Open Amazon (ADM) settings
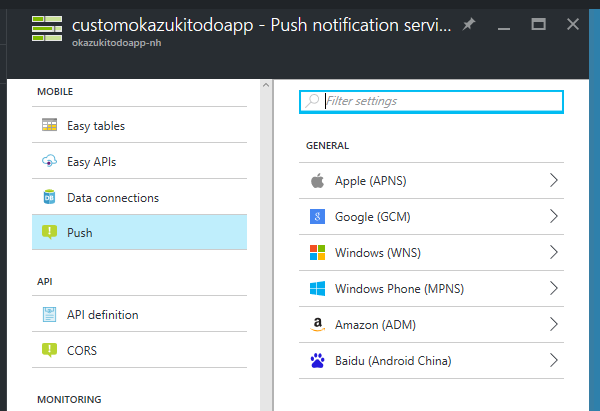 coord(431,325)
